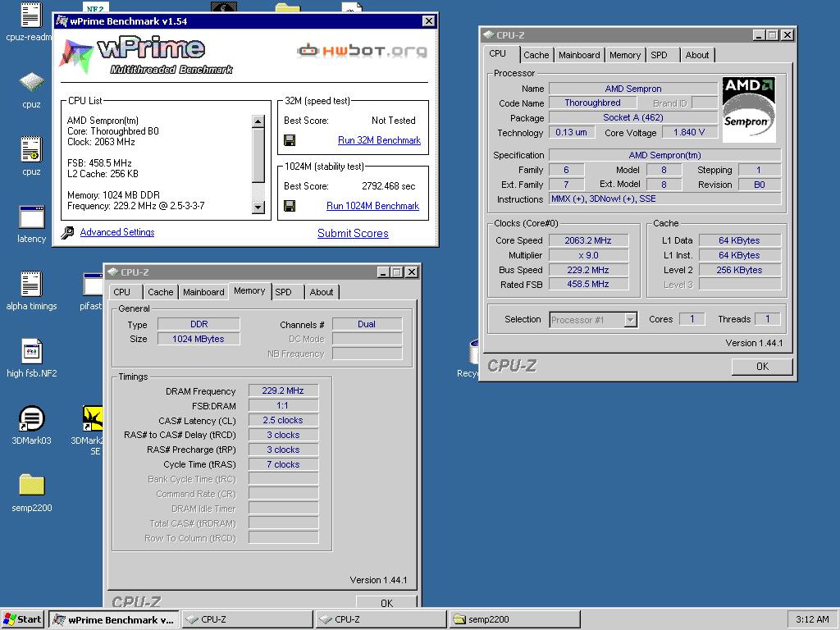Image resolution: width=840 pixels, height=630 pixels.
Task: Click the Core Speed 2063.2 MHz field
Action: (x=588, y=240)
